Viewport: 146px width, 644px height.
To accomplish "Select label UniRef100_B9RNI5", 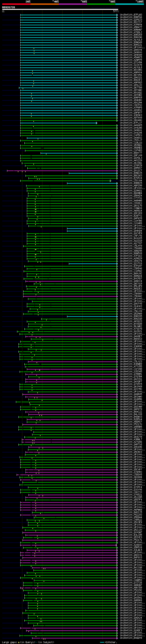I will [x=131, y=183].
